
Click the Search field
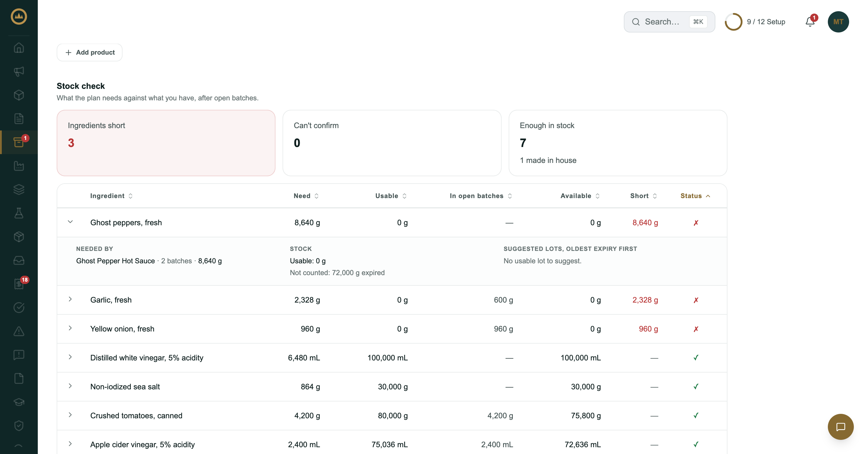click(669, 22)
